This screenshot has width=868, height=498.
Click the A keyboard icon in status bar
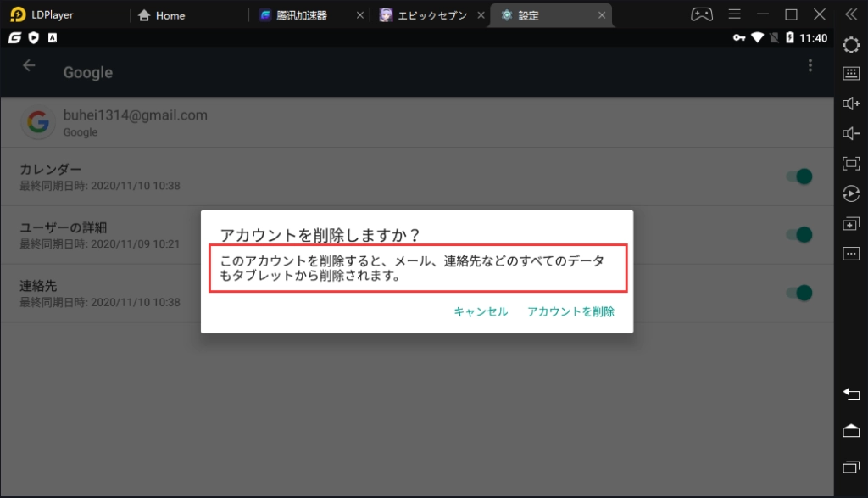pyautogui.click(x=52, y=37)
